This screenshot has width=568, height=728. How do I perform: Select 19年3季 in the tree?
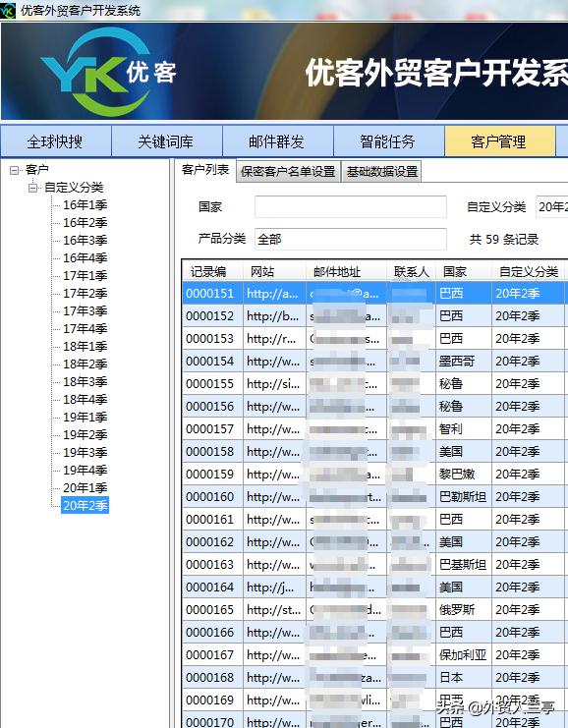click(85, 452)
